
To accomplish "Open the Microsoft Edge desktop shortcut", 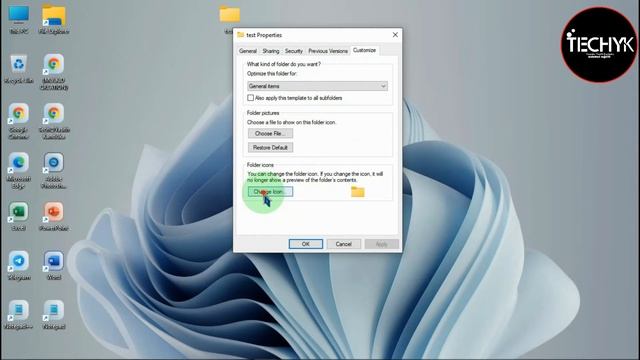I will [x=19, y=170].
